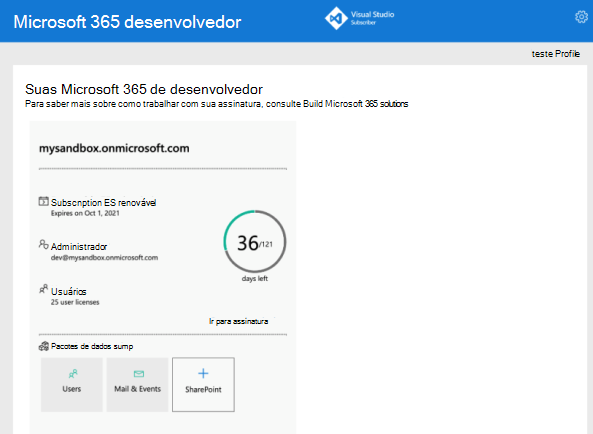The image size is (593, 434).
Task: Add the SharePoint data pack
Action: 203,384
